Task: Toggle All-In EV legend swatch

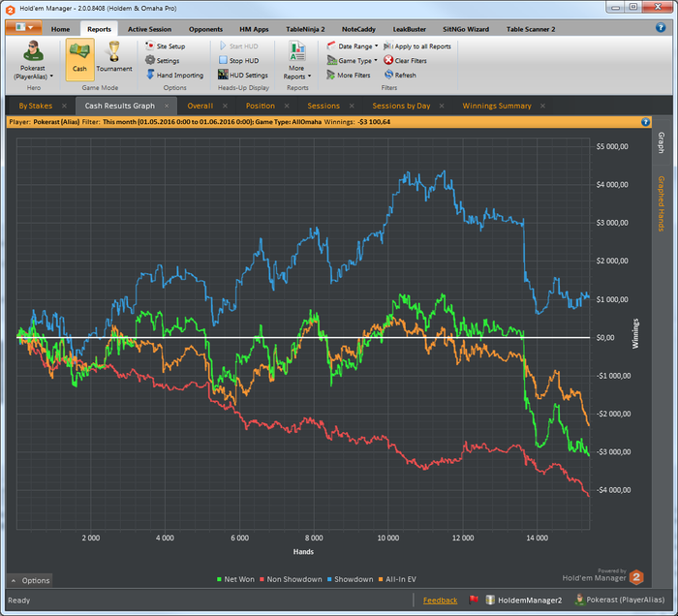Action: (x=381, y=580)
